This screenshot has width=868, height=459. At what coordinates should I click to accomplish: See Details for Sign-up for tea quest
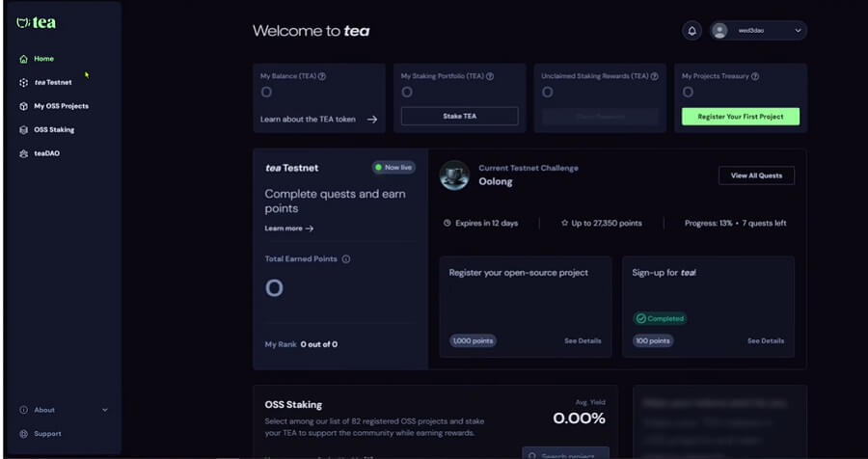[x=766, y=341]
